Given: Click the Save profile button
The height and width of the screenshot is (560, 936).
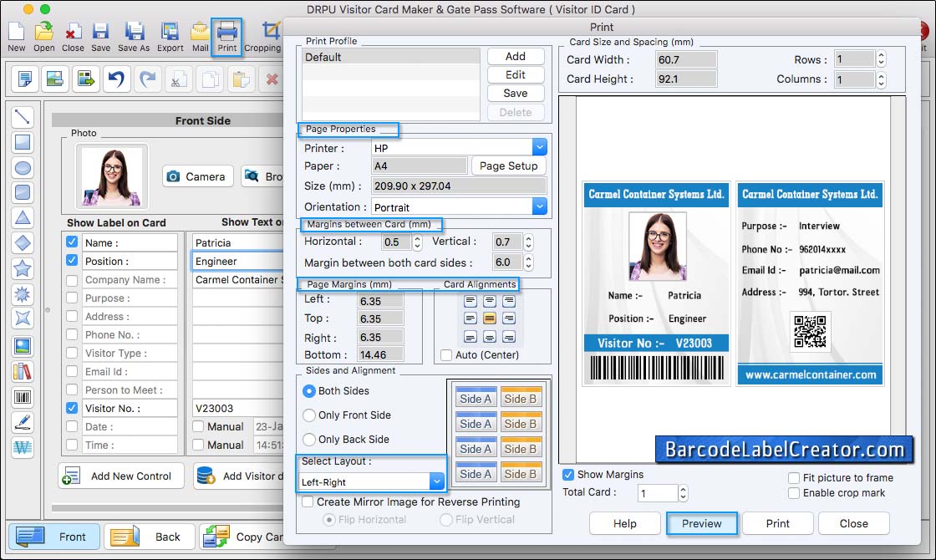Looking at the screenshot, I should [x=516, y=93].
